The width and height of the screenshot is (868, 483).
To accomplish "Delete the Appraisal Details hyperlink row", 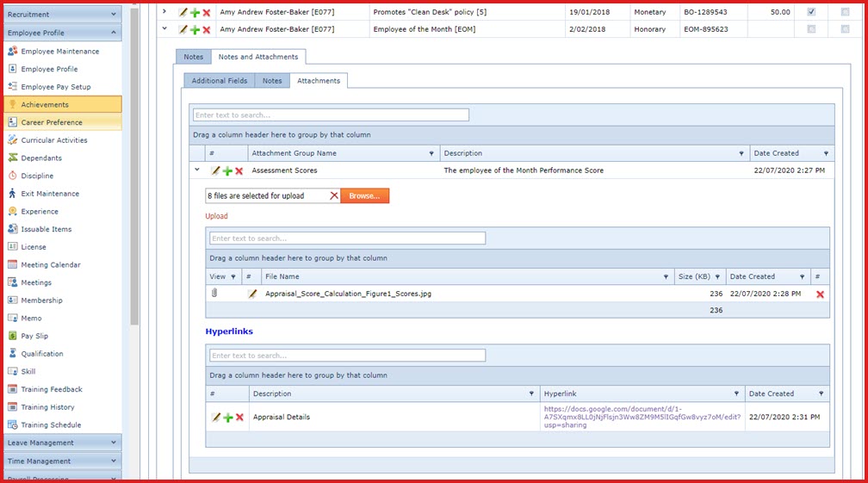I will [239, 418].
